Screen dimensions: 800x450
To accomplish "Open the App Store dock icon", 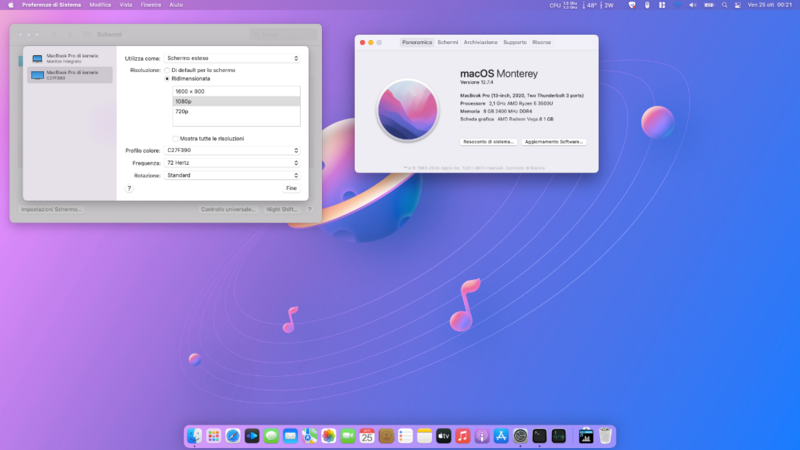I will 501,436.
